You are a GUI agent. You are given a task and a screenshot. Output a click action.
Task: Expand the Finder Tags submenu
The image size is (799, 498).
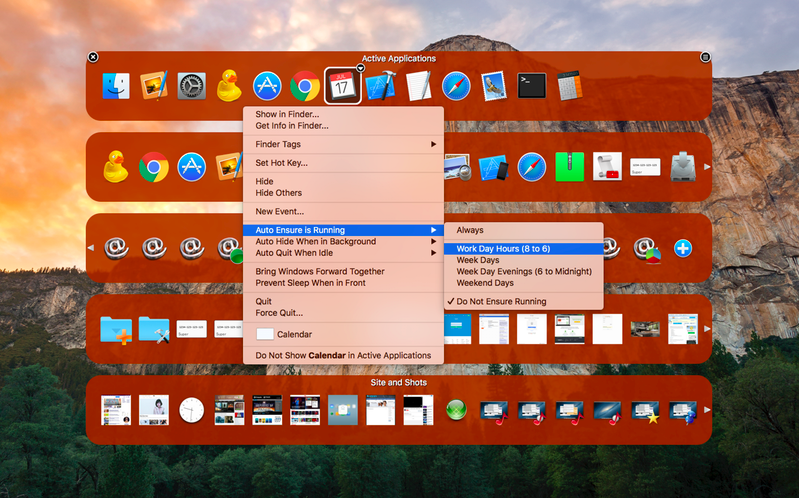343,144
